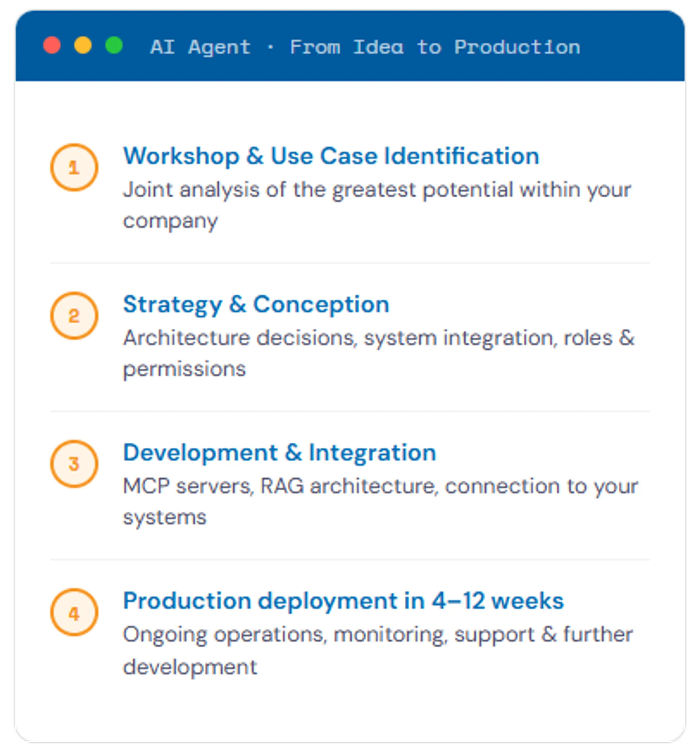
Task: Click the step 3 numbered badge
Action: pyautogui.click(x=74, y=464)
